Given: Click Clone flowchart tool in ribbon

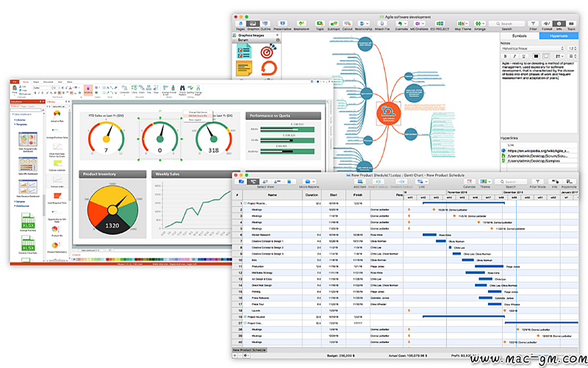Looking at the screenshot, I should pyautogui.click(x=135, y=89).
